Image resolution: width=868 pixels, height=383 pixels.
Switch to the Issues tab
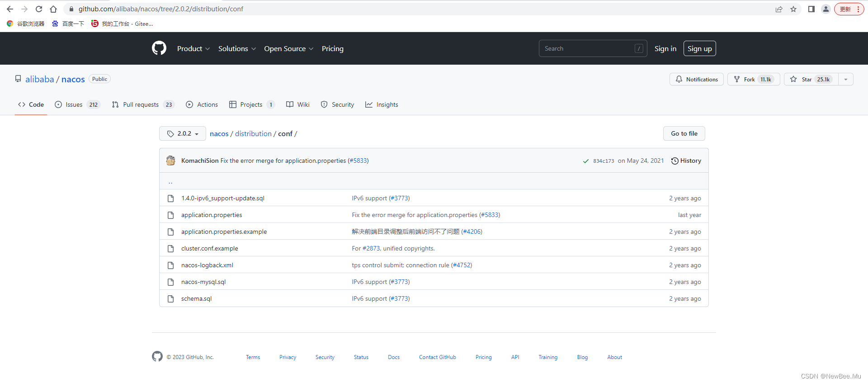(77, 104)
